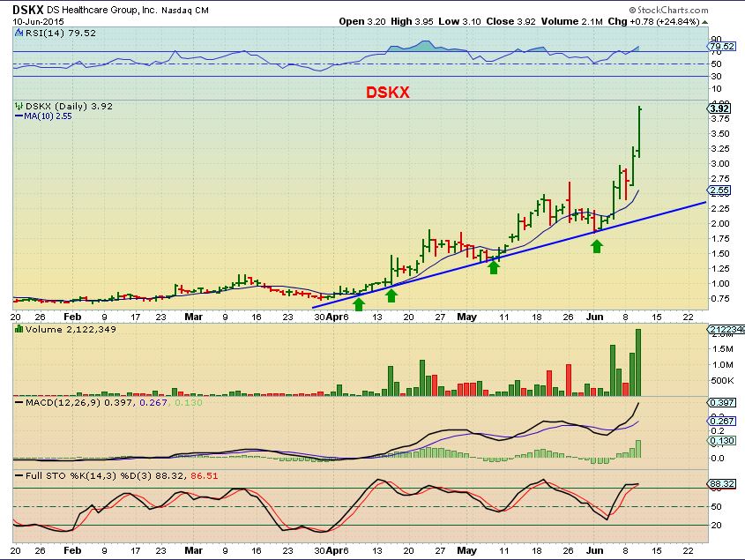Click the Volume 2.1M header value
The height and width of the screenshot is (560, 745).
571,21
